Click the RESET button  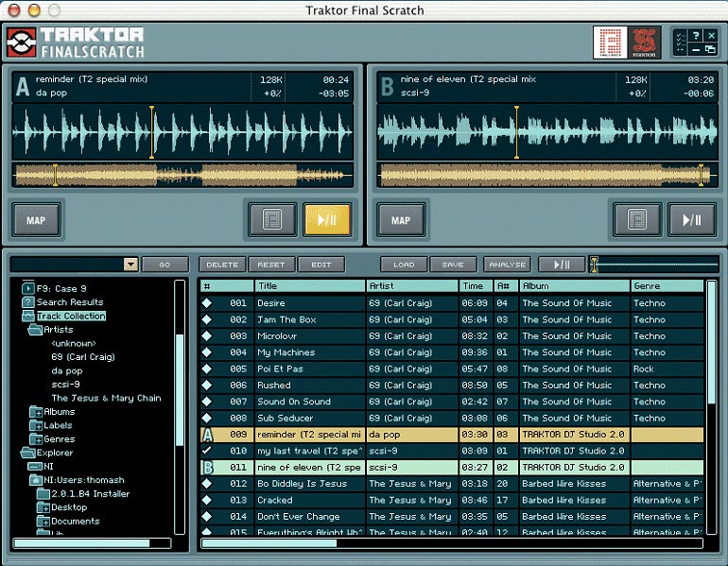(x=271, y=265)
